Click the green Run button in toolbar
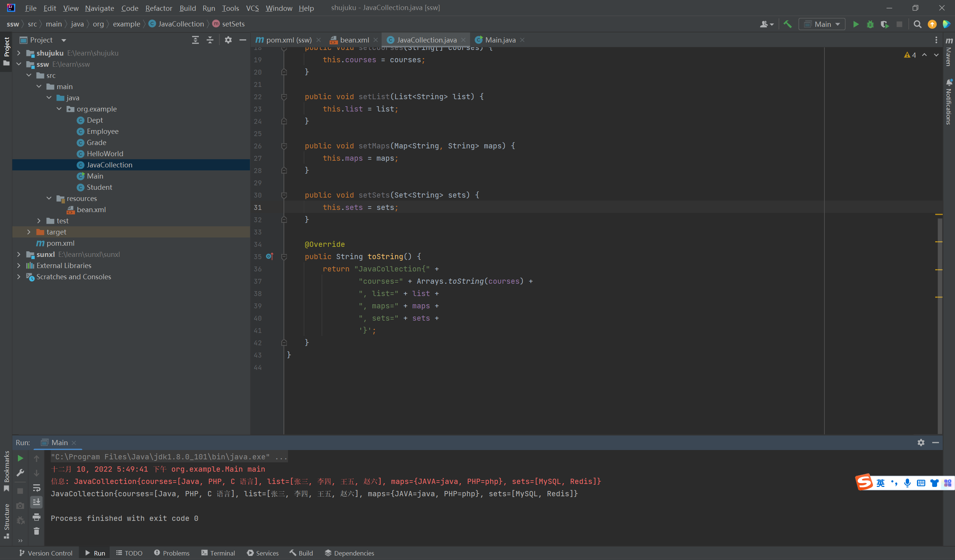Screen dimensions: 955x560 [855, 24]
